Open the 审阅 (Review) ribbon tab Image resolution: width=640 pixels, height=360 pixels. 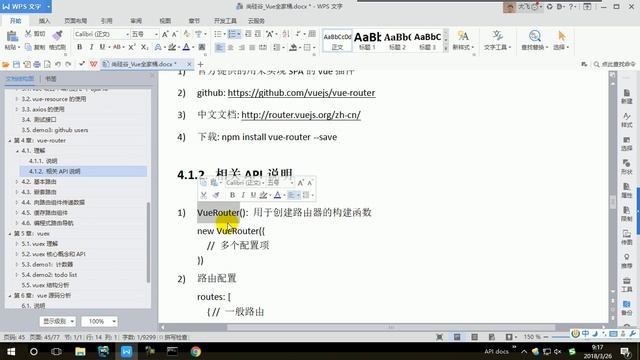[136, 21]
